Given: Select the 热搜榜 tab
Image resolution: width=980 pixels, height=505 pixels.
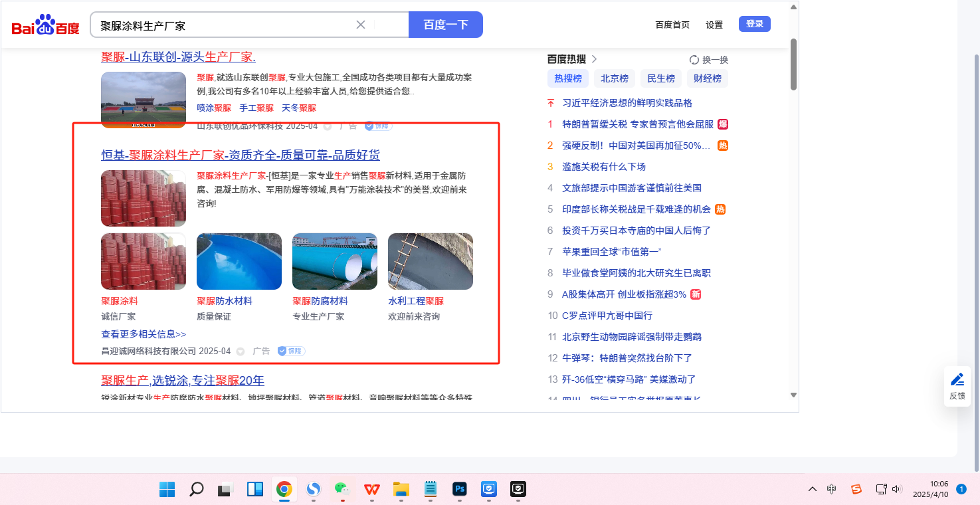Looking at the screenshot, I should (x=568, y=78).
